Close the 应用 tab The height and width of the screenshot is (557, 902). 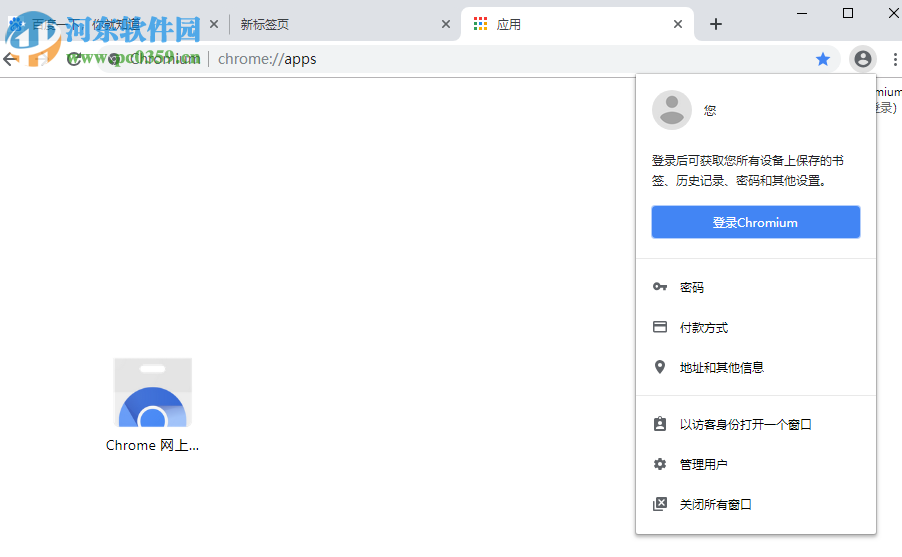[678, 24]
